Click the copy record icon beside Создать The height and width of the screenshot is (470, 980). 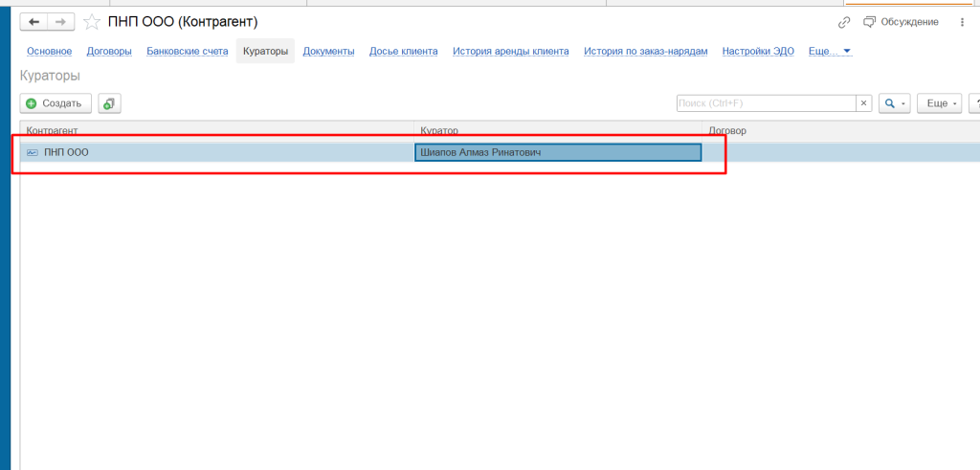[x=109, y=103]
